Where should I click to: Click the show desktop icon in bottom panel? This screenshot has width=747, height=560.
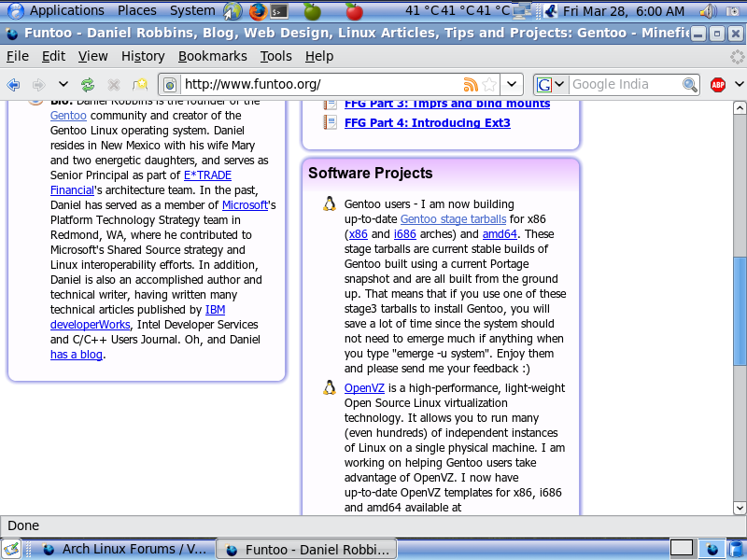[11, 550]
